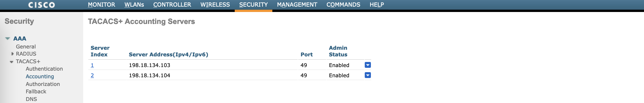Expand the RADIUS tree node
This screenshot has width=644, height=103.
(12, 54)
